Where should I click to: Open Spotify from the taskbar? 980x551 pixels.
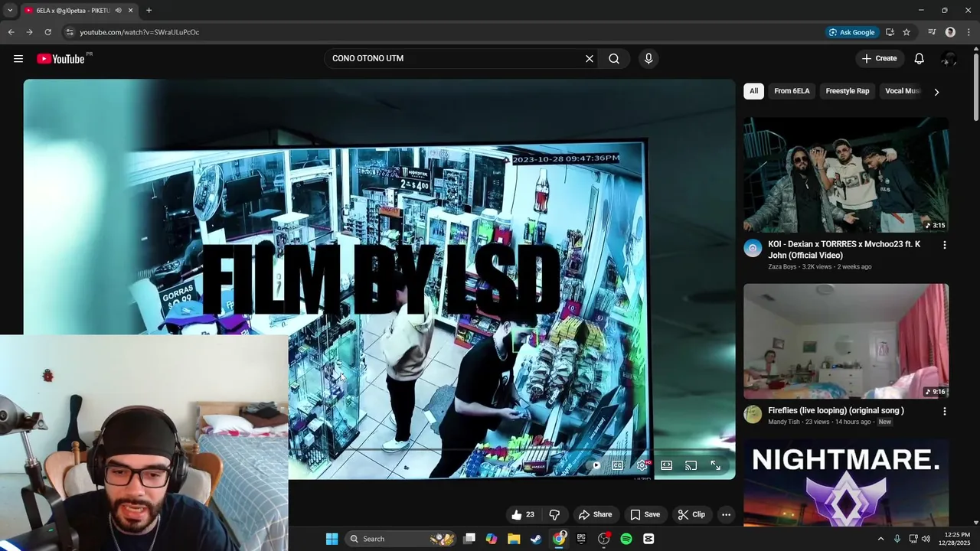626,539
